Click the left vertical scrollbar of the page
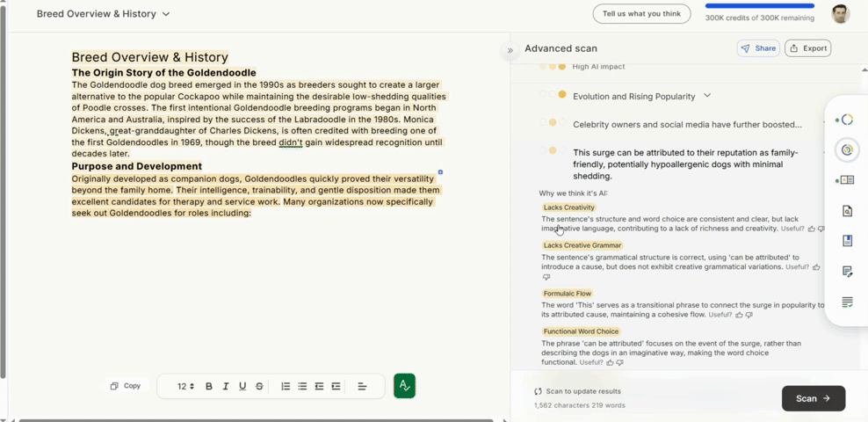The image size is (868, 422). (3, 193)
